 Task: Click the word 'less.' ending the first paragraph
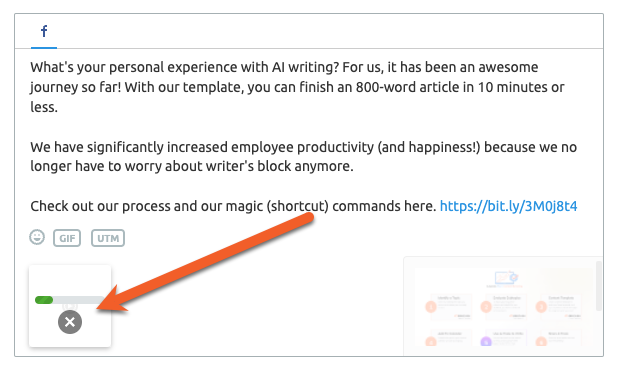click(44, 107)
